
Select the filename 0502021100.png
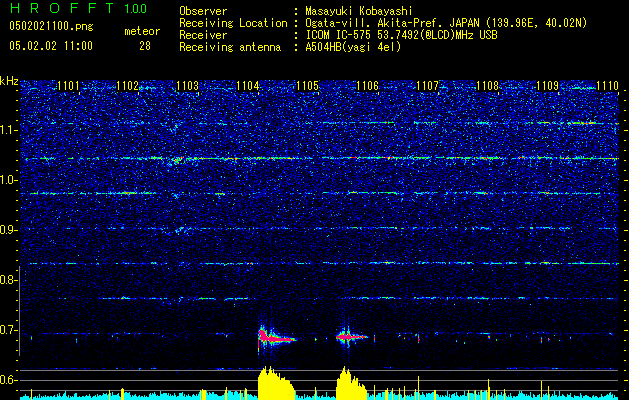click(x=51, y=26)
